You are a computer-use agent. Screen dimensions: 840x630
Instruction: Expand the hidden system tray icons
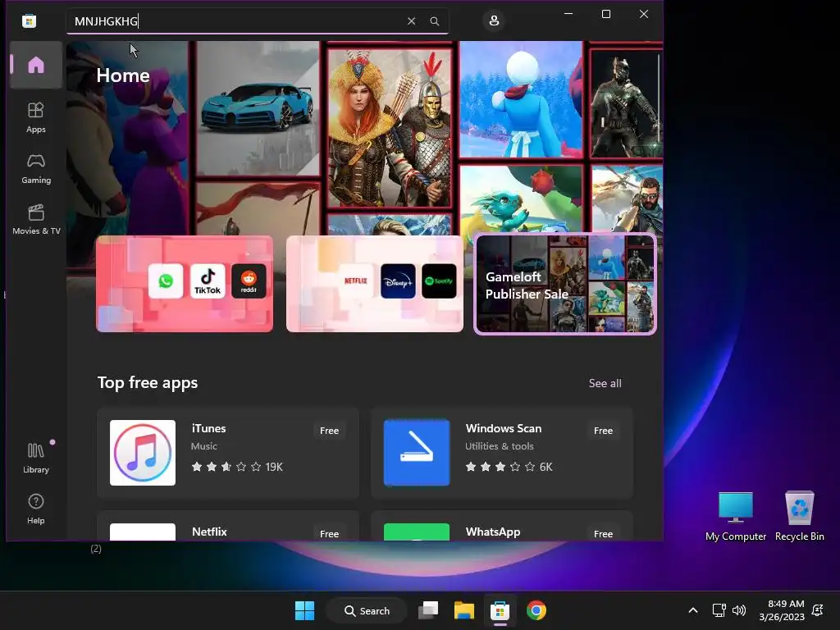pos(692,610)
